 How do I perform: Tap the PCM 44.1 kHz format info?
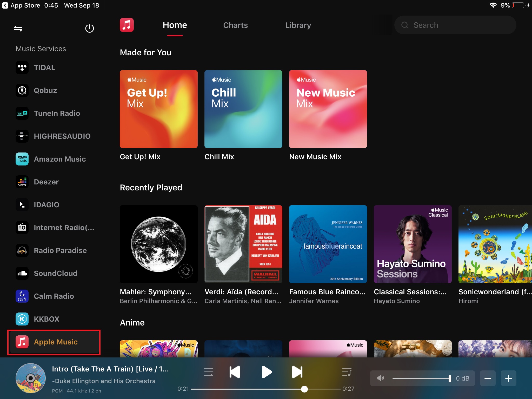click(76, 391)
